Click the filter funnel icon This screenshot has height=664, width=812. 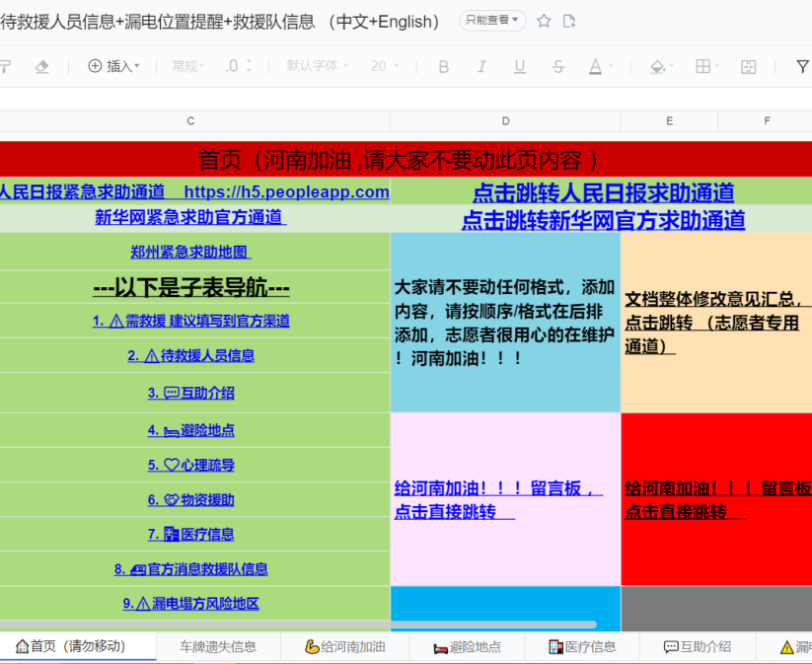coord(802,66)
